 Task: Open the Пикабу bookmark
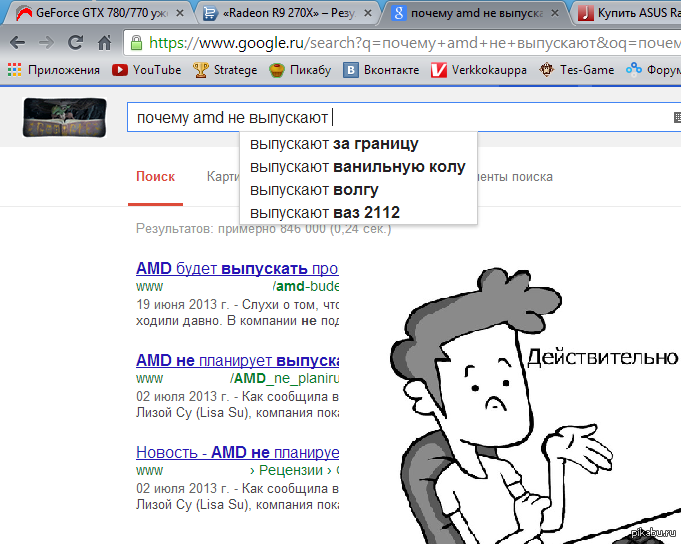pyautogui.click(x=300, y=70)
